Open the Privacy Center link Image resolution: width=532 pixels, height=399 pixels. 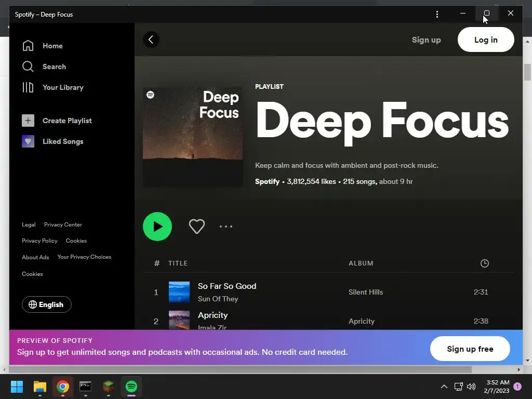63,224
